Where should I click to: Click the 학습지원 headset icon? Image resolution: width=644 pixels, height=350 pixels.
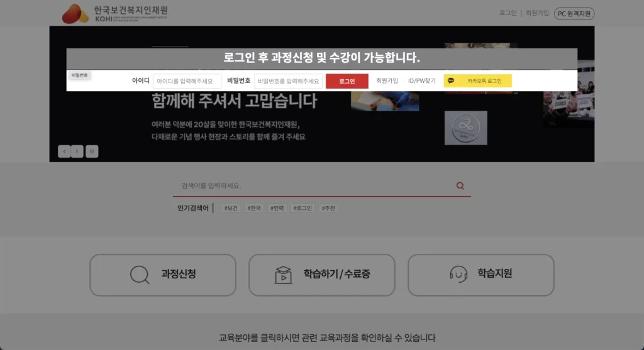pyautogui.click(x=458, y=274)
